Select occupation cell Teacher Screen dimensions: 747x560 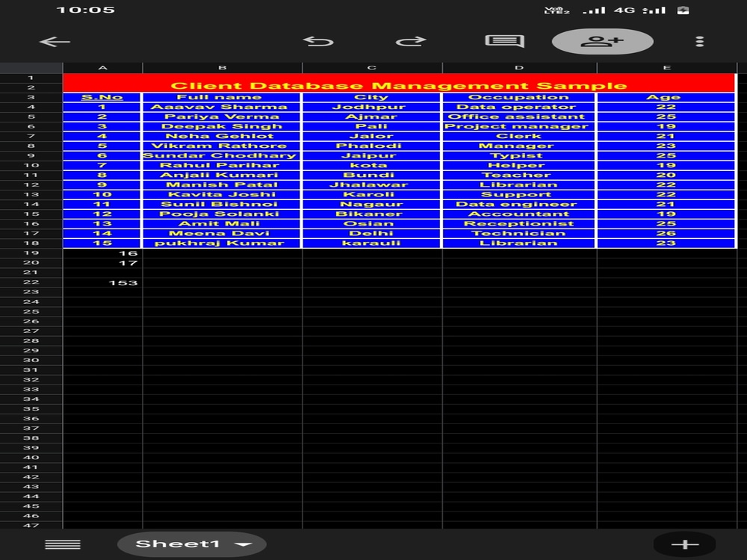pyautogui.click(x=519, y=175)
